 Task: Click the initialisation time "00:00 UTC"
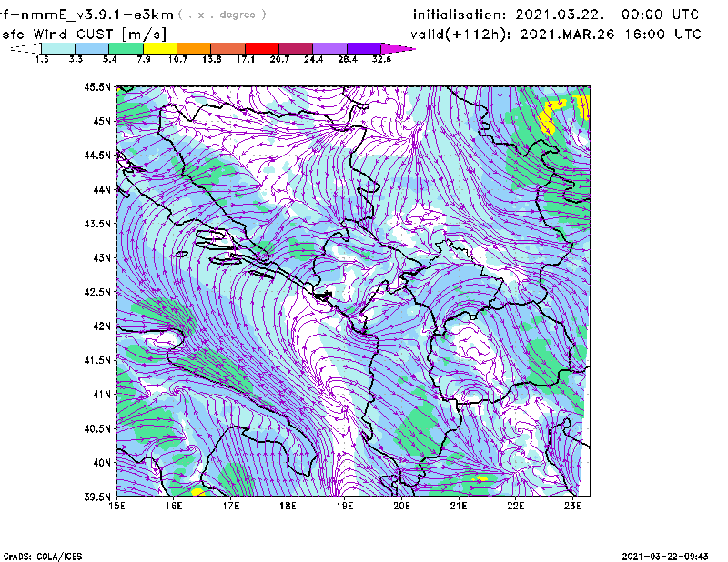tap(661, 15)
